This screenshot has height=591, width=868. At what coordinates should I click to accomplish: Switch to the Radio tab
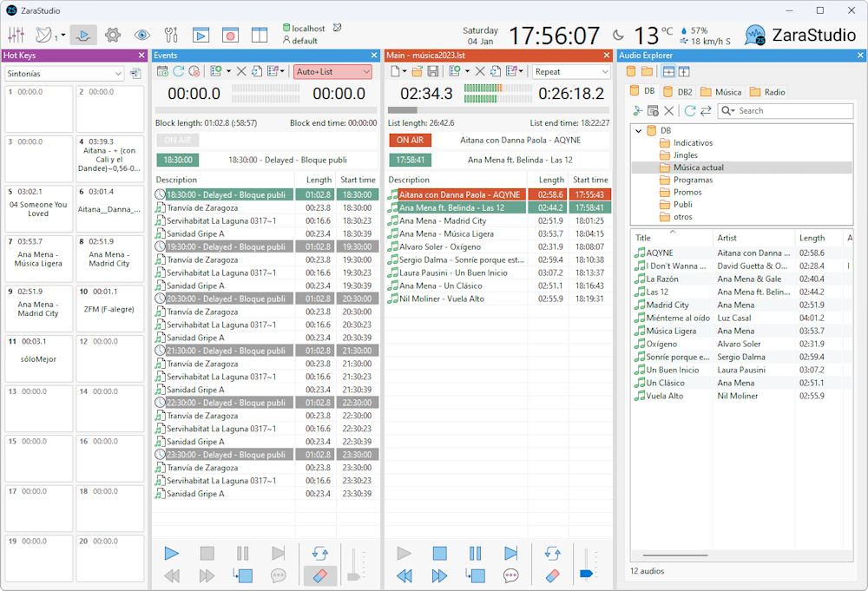768,92
